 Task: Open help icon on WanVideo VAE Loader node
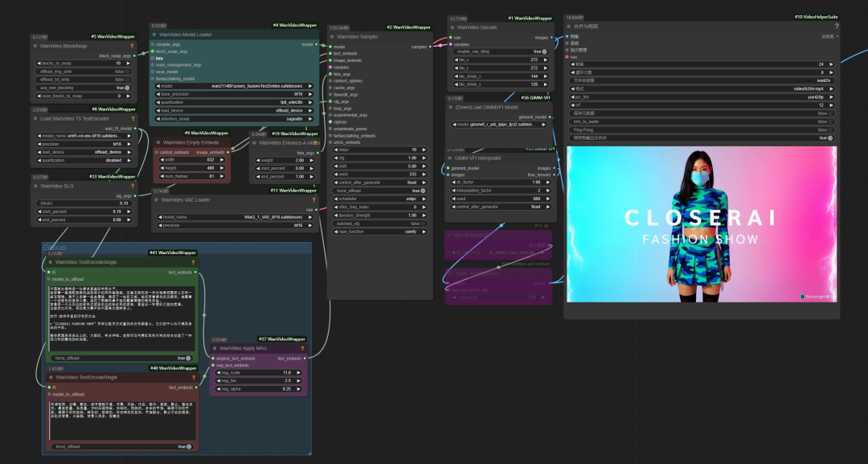pyautogui.click(x=314, y=200)
